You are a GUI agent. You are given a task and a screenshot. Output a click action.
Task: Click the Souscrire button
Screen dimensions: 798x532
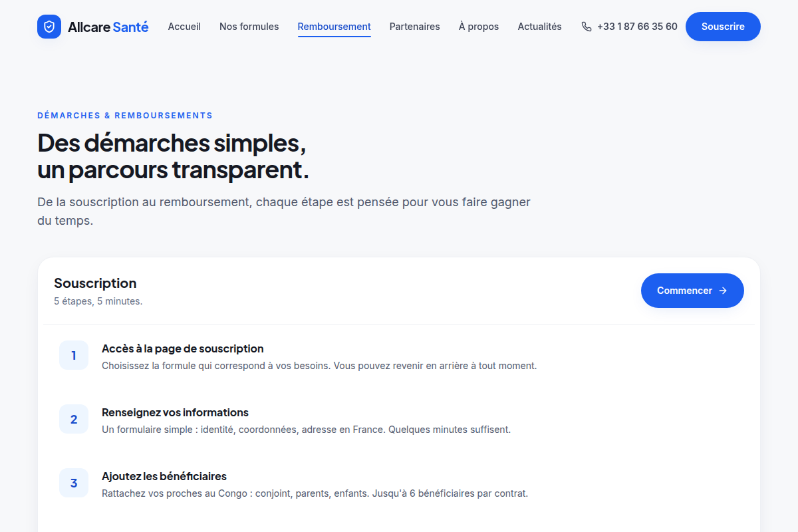coord(723,27)
